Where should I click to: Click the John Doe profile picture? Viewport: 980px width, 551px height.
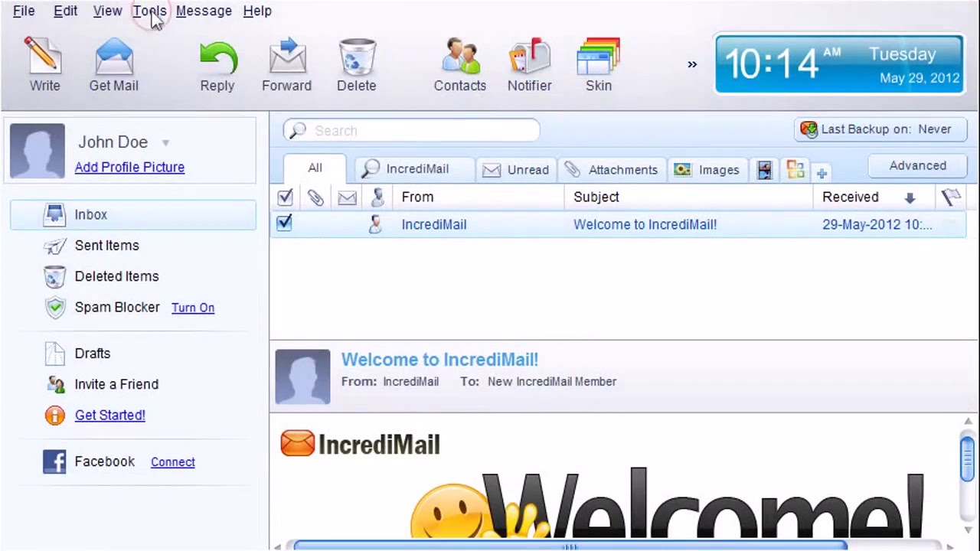pos(38,150)
